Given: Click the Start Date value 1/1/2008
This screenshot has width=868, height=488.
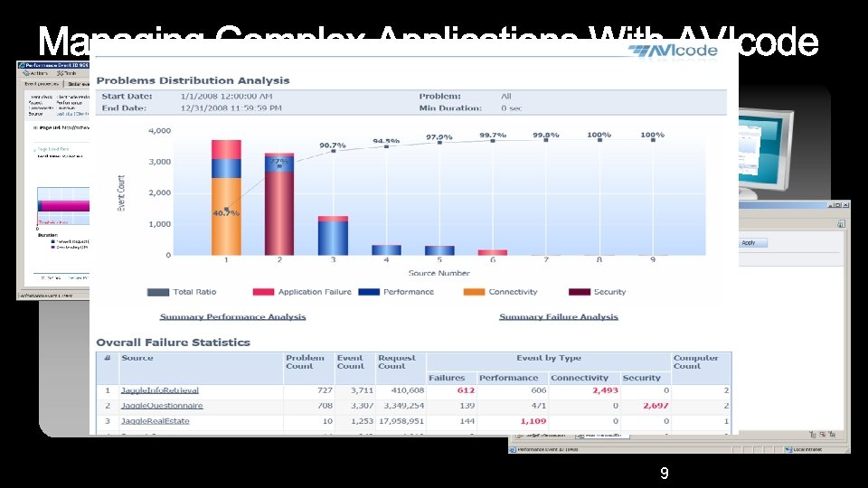Looking at the screenshot, I should click(226, 97).
